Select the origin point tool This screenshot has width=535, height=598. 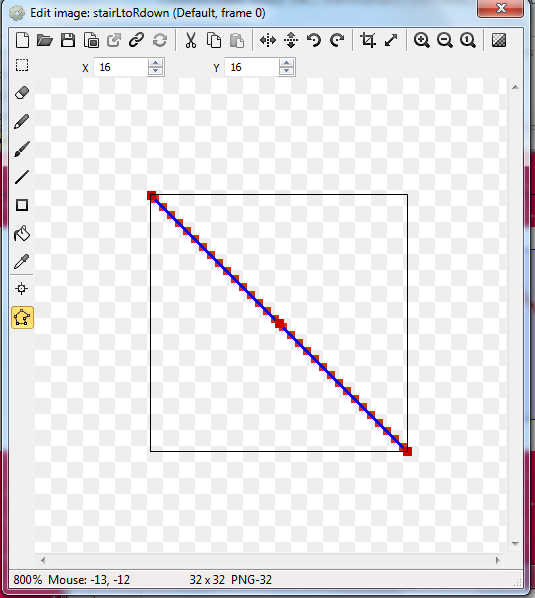22,289
